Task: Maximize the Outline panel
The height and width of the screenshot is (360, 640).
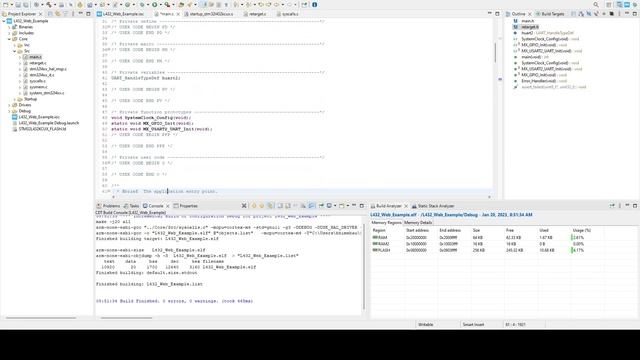Action: pyautogui.click(x=635, y=14)
